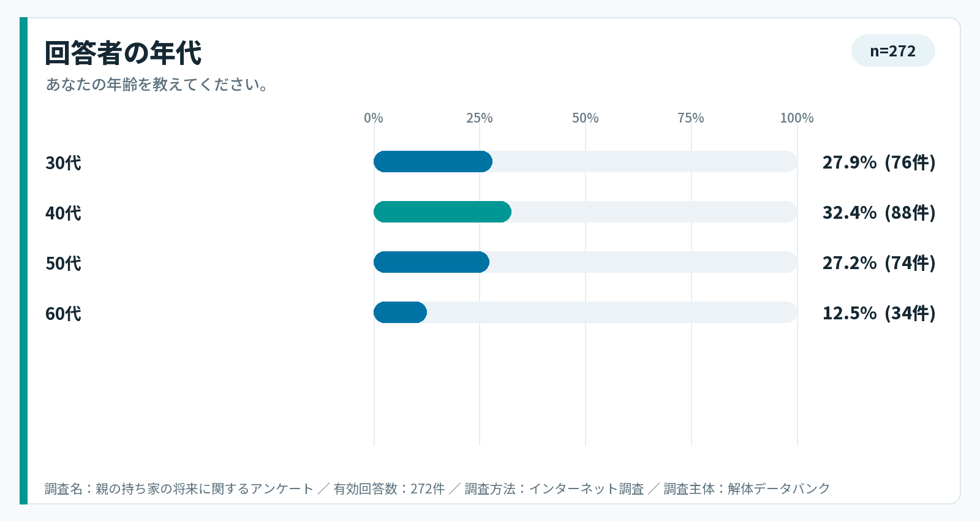This screenshot has width=980, height=521.
Task: Click the 回答者の年代 chart title
Action: (x=123, y=53)
